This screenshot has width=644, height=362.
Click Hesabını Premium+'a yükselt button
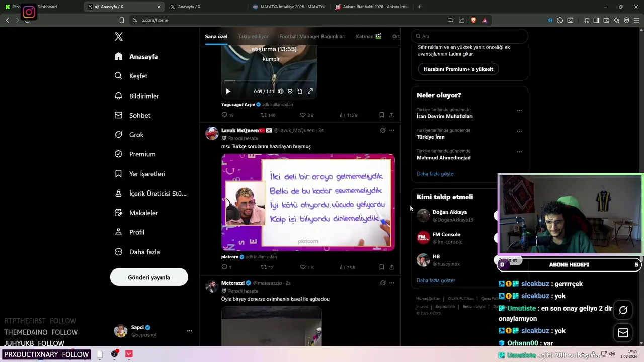pos(458,69)
